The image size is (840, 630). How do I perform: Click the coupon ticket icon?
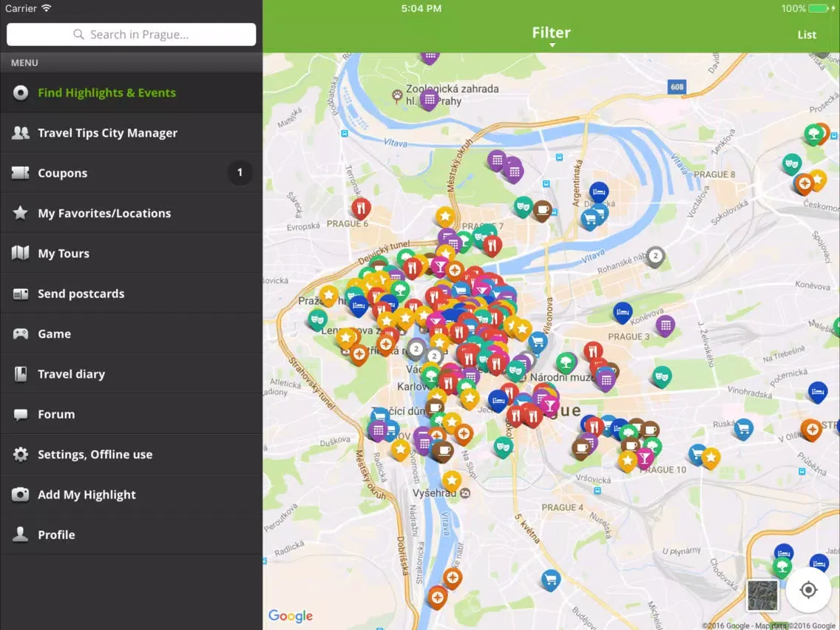pos(21,172)
